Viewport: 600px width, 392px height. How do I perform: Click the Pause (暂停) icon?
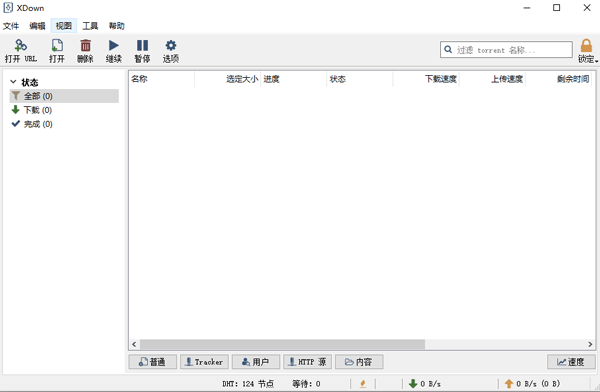[x=142, y=46]
